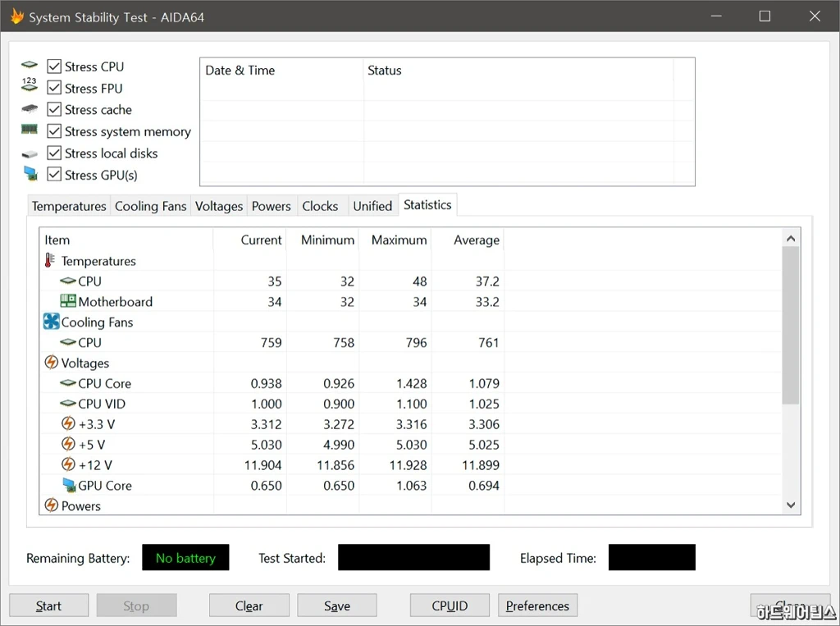Switch to the Unified tab
The height and width of the screenshot is (626, 840).
pyautogui.click(x=373, y=207)
